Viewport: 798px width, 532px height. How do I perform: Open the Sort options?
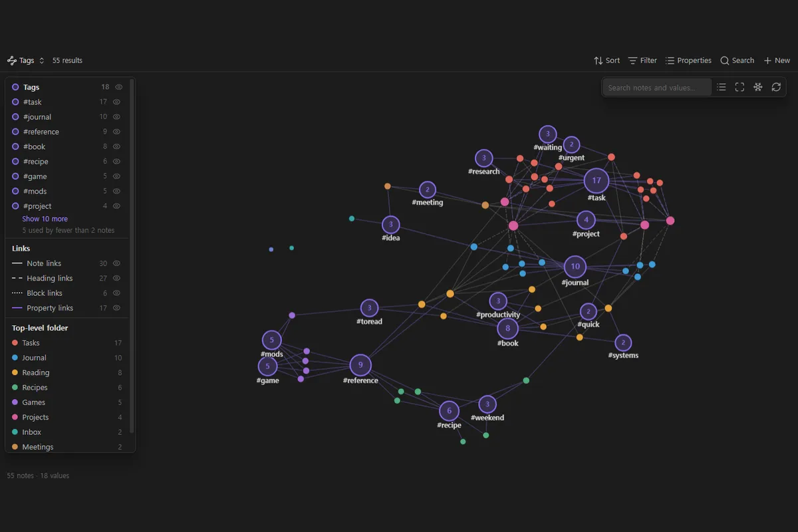[x=606, y=61]
